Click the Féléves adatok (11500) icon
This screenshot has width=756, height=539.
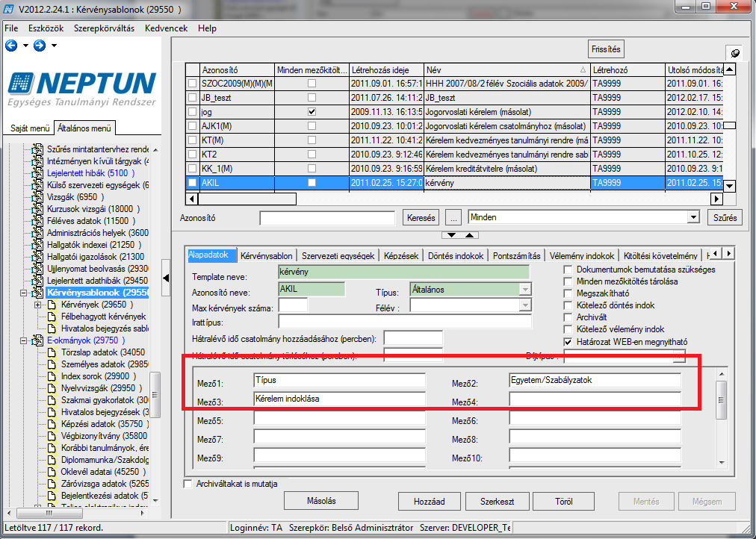click(x=37, y=221)
